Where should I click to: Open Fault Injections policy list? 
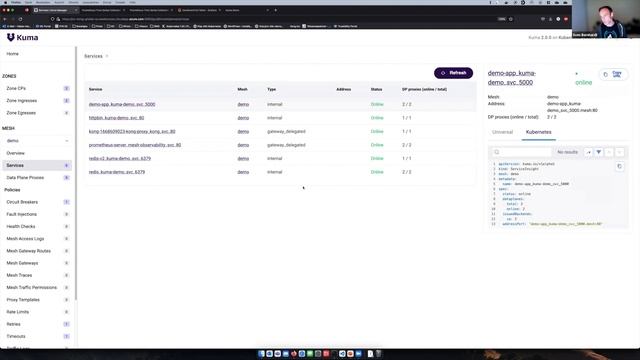(x=21, y=215)
